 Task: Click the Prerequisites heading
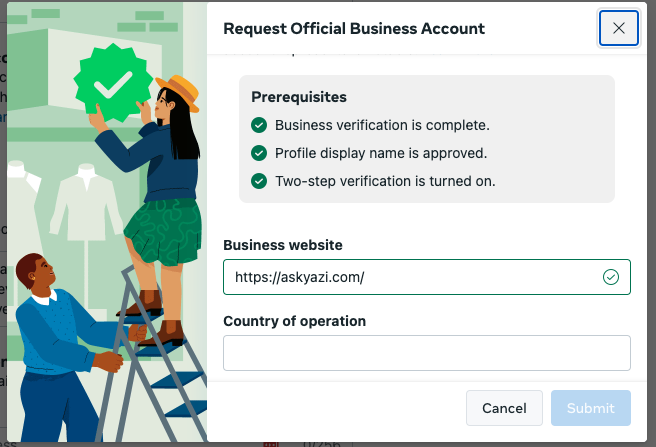pyautogui.click(x=299, y=97)
